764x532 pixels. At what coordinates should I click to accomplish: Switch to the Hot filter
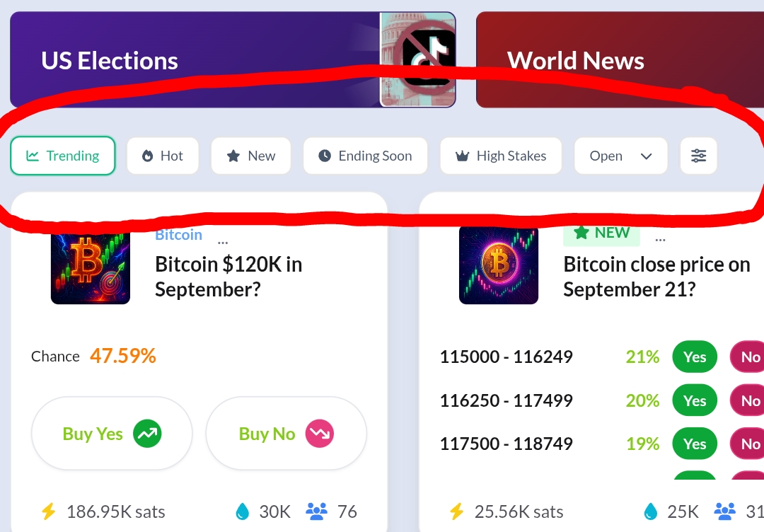pos(163,156)
